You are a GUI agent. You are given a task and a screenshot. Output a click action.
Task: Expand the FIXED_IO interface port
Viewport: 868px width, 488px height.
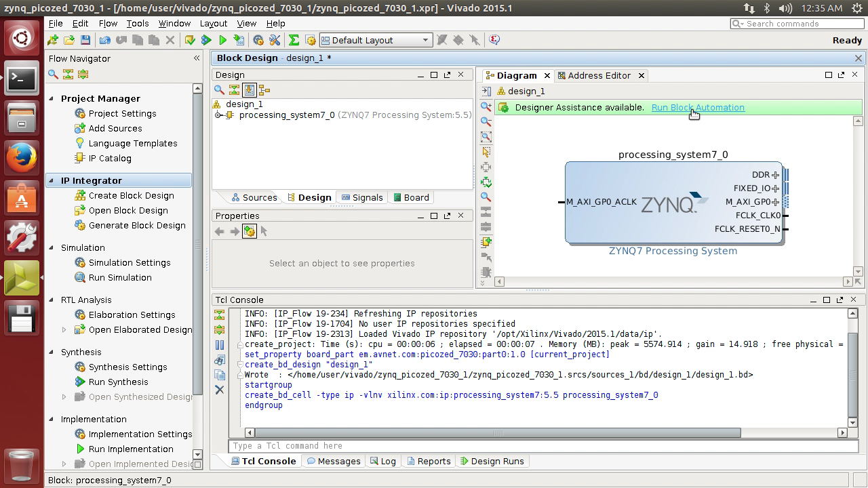(x=775, y=188)
